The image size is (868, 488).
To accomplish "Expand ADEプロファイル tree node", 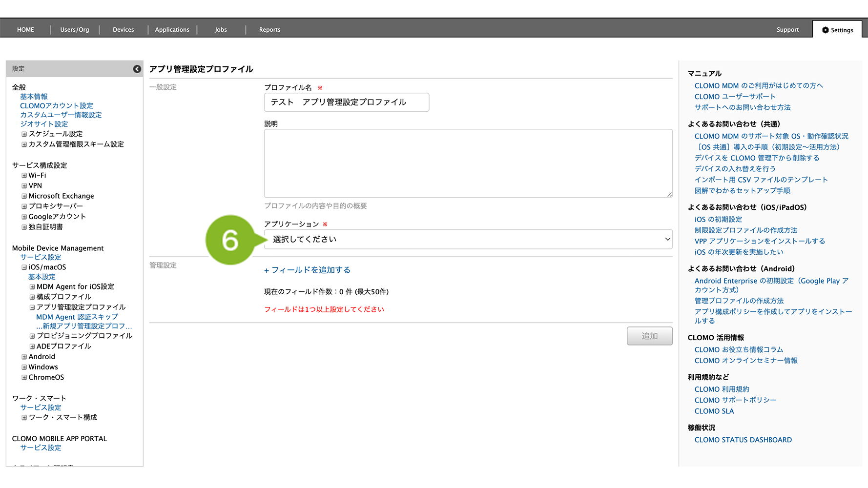I will pyautogui.click(x=32, y=346).
